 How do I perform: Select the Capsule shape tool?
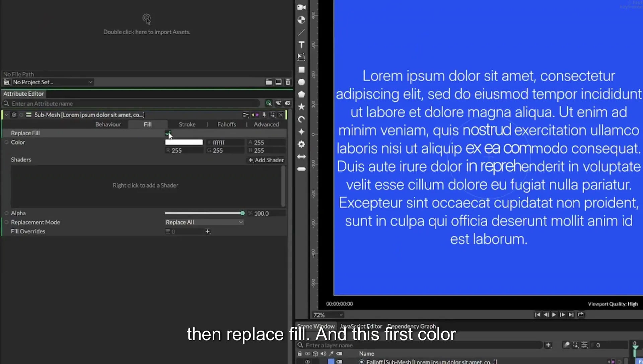click(x=301, y=169)
